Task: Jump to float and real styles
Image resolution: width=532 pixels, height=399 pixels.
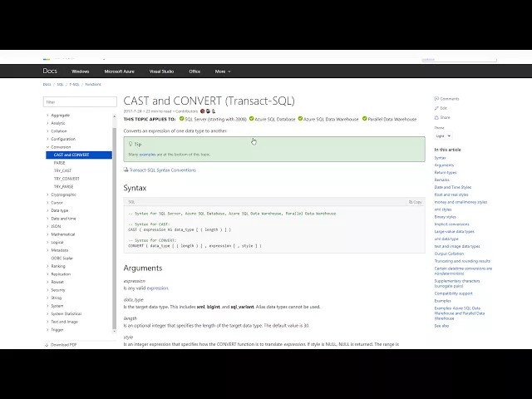Action: 451,195
